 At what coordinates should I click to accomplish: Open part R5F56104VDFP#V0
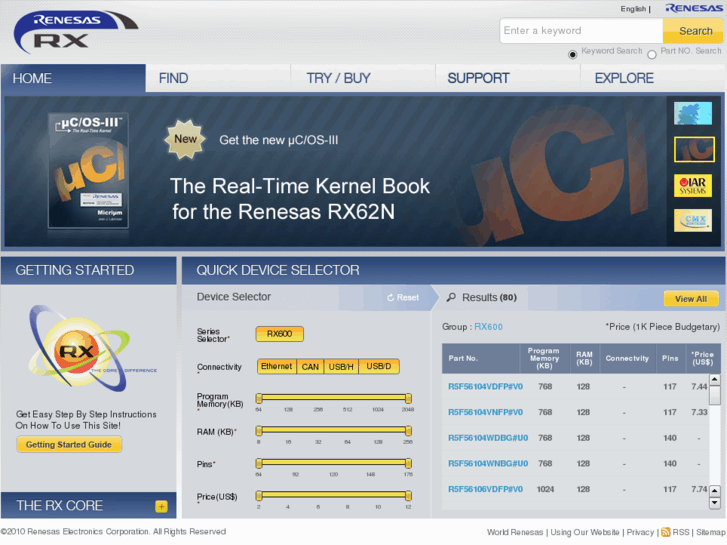pyautogui.click(x=485, y=387)
